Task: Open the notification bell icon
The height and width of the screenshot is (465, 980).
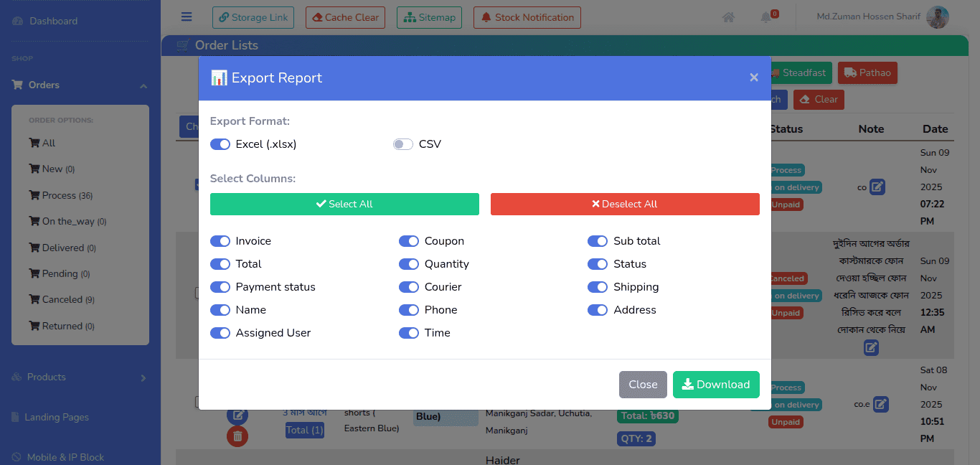Action: [x=766, y=17]
